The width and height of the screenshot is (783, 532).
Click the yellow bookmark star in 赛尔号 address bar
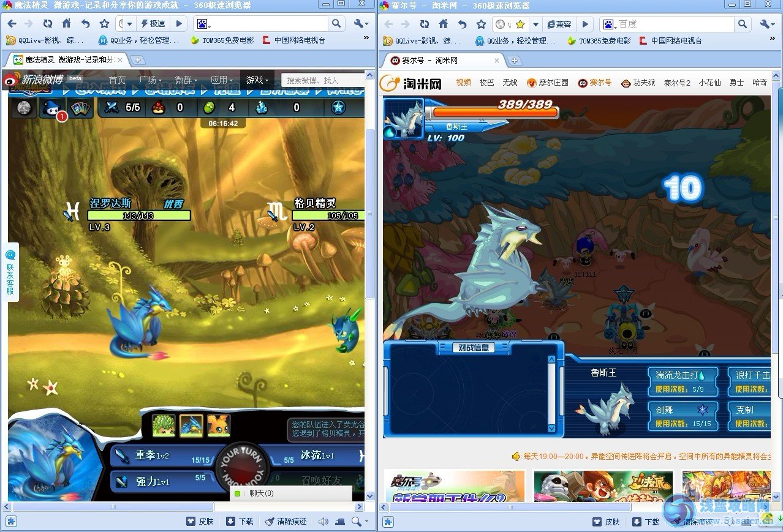(x=520, y=24)
